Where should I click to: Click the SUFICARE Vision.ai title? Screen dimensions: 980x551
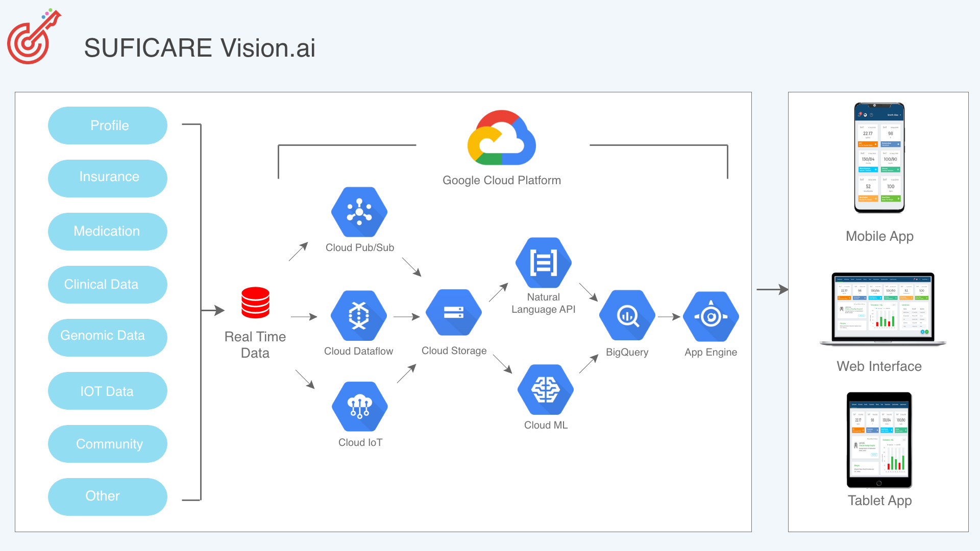coord(200,48)
